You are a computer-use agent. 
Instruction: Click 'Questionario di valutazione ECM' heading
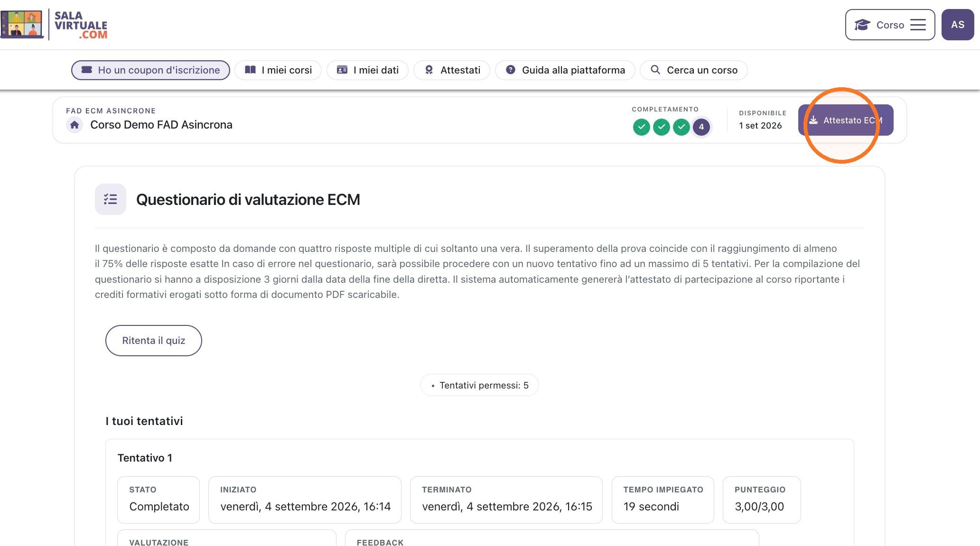pyautogui.click(x=248, y=200)
